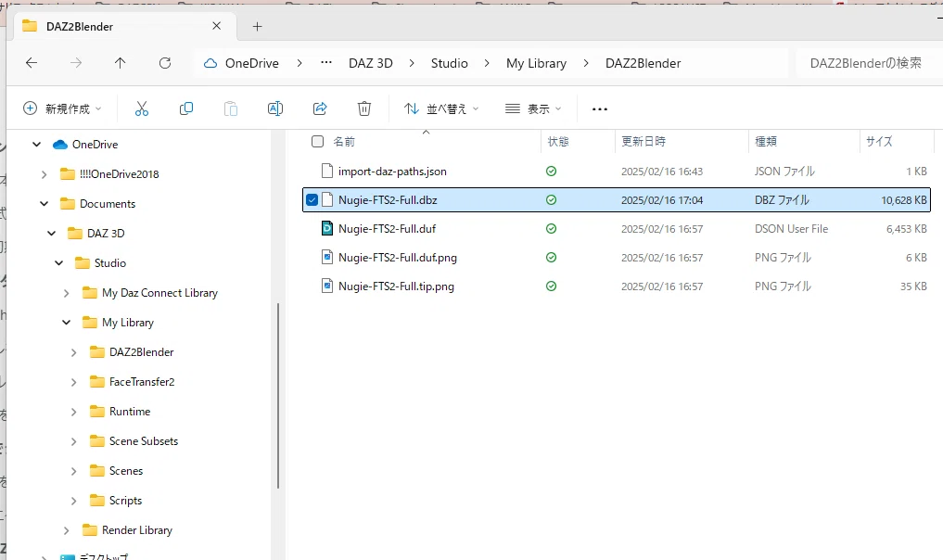Screen dimensions: 943x560
Task: Select DAZ2Blender folder in sidebar tree
Action: [x=141, y=352]
